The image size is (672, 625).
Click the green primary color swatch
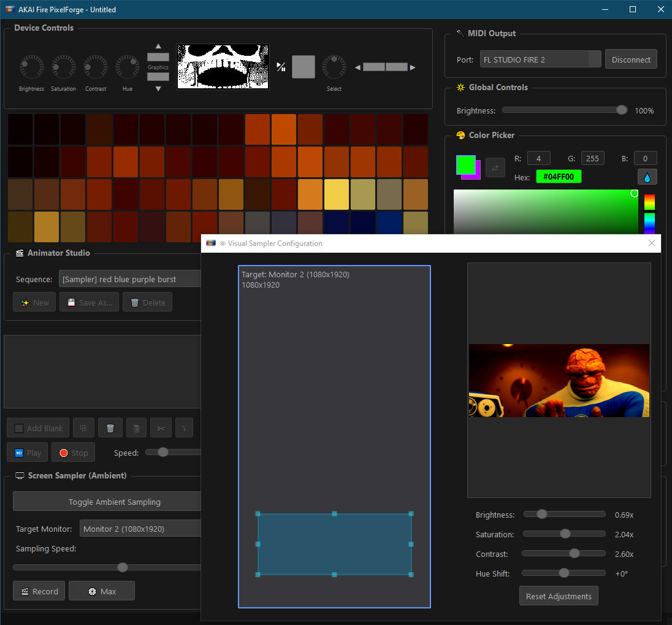click(x=466, y=165)
